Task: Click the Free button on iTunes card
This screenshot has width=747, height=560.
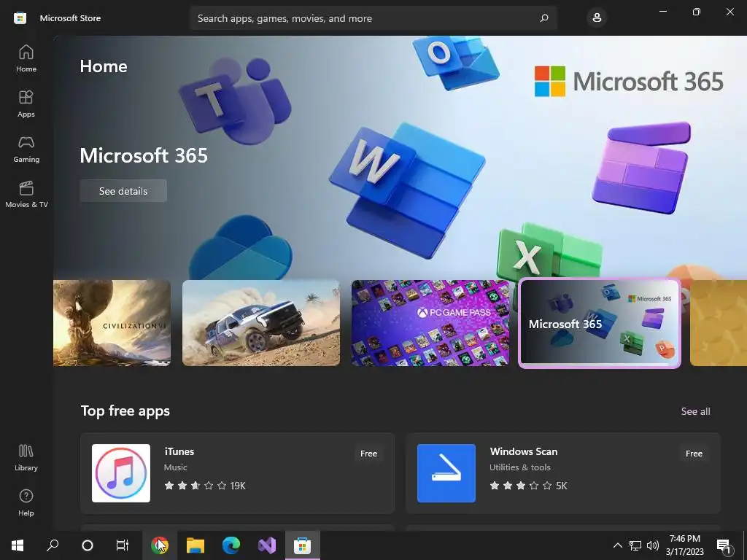Action: tap(368, 454)
